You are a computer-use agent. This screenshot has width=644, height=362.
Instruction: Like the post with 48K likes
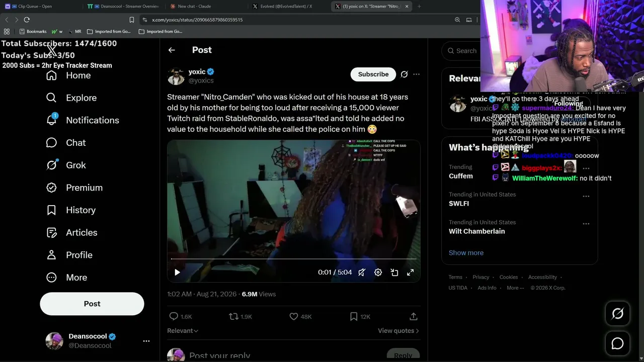pyautogui.click(x=300, y=316)
